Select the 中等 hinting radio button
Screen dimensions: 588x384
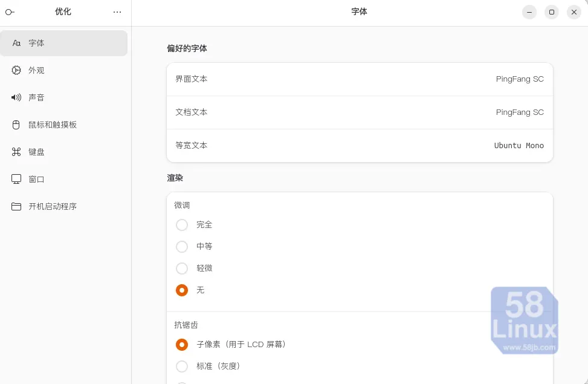point(182,247)
